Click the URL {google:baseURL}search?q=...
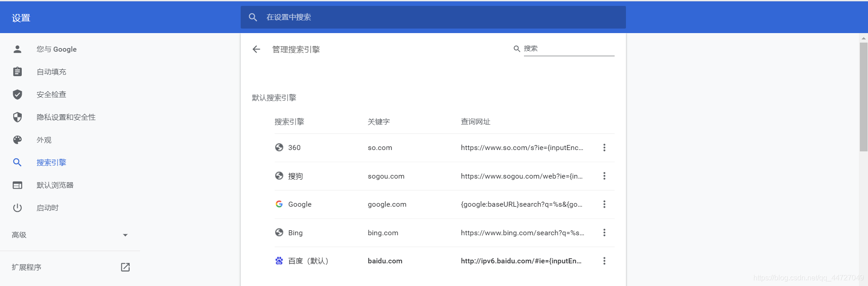The image size is (868, 286). [522, 204]
